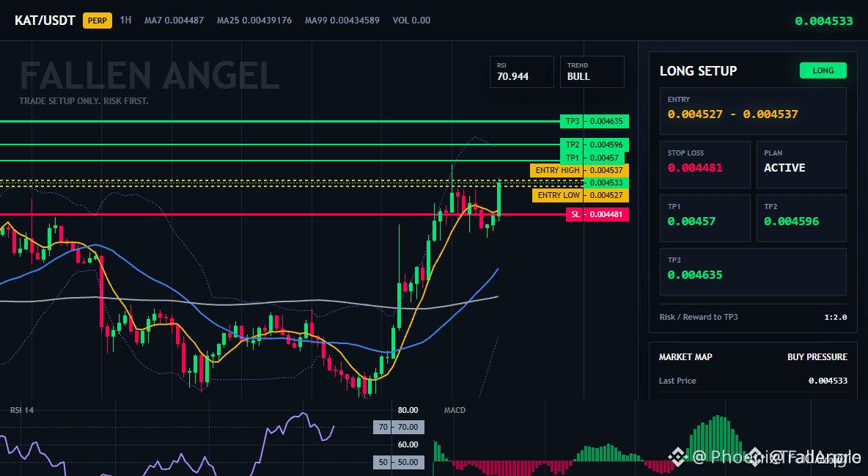
Task: Click the RSI 70 level marker
Action: 399,428
